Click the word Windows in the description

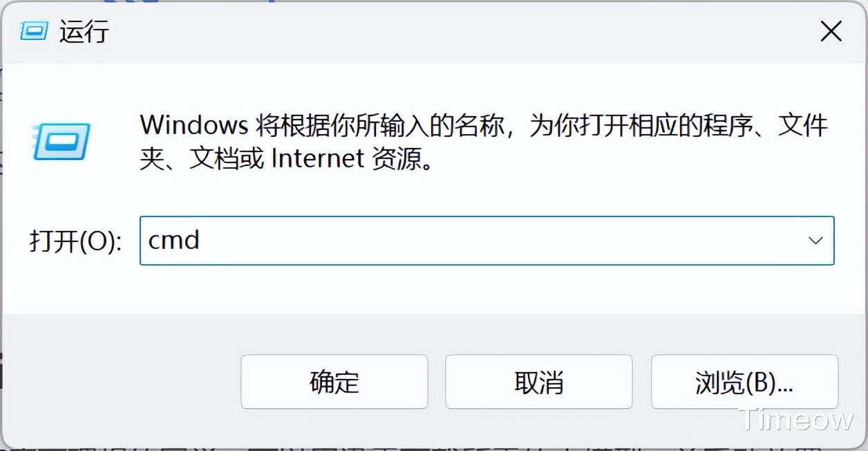(x=194, y=125)
